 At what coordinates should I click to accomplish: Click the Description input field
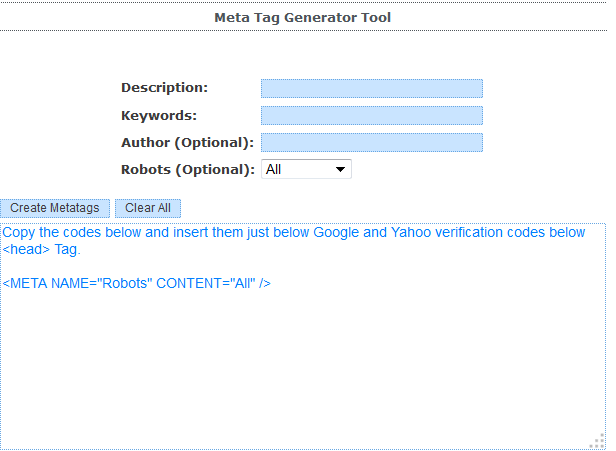click(371, 89)
